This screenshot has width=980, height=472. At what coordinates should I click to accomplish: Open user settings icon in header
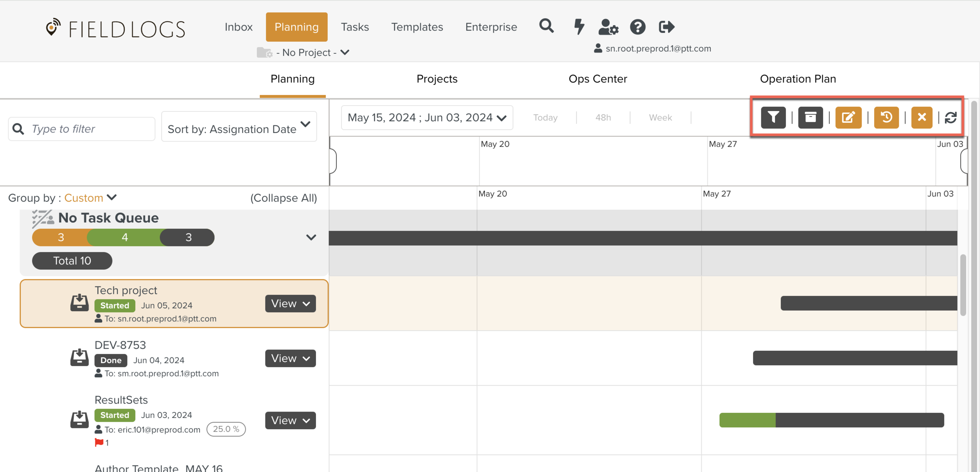608,27
